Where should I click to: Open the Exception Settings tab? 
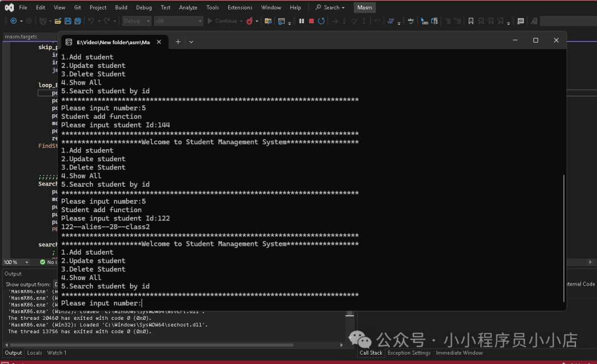click(x=409, y=352)
